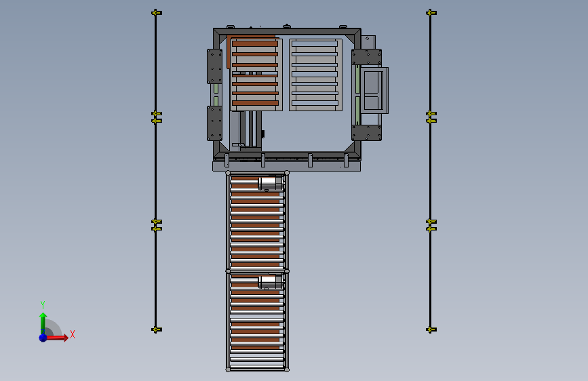Click the top-right yellow fence bracket
588x381 pixels.
pos(431,13)
